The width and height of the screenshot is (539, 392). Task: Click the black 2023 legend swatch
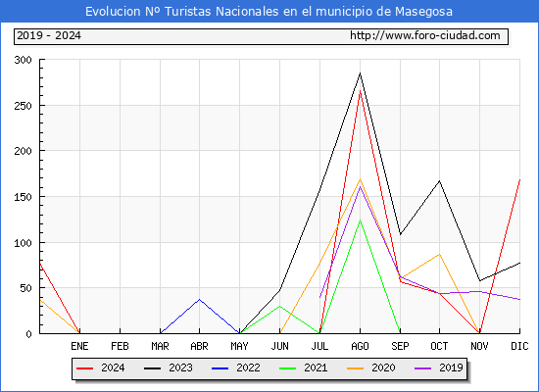point(152,368)
